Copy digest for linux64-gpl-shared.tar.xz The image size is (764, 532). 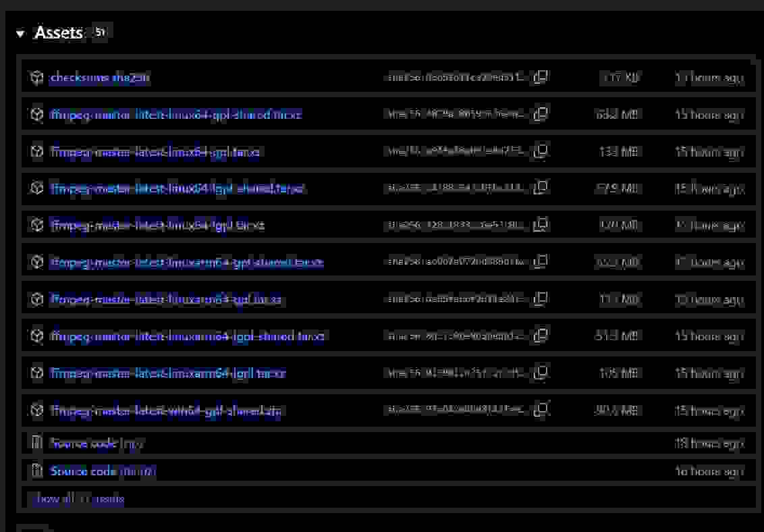[541, 114]
